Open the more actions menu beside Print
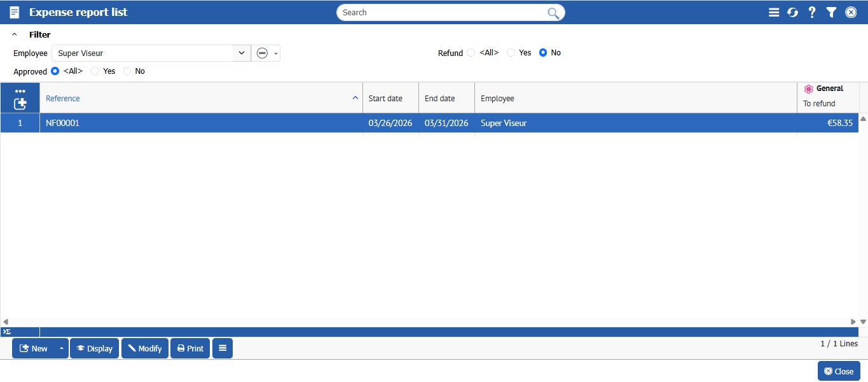This screenshot has height=382, width=868. tap(222, 348)
